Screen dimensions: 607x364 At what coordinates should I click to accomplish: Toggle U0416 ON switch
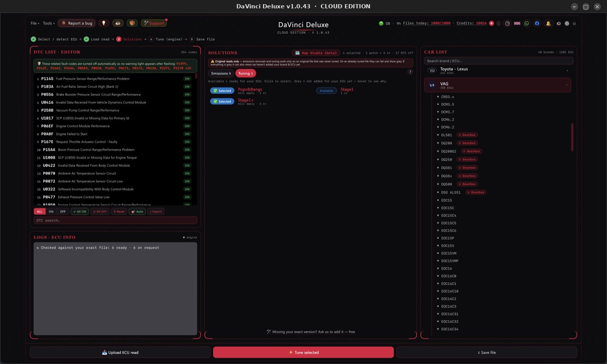[187, 102]
